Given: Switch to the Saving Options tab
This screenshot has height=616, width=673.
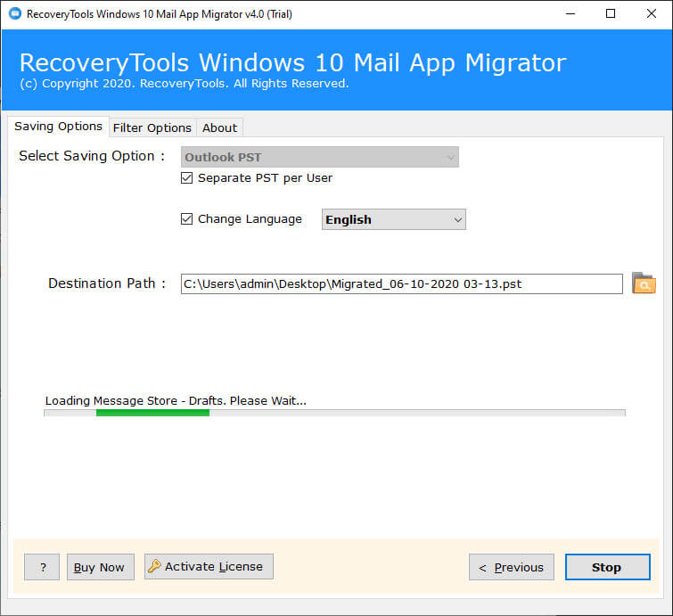Looking at the screenshot, I should point(58,127).
